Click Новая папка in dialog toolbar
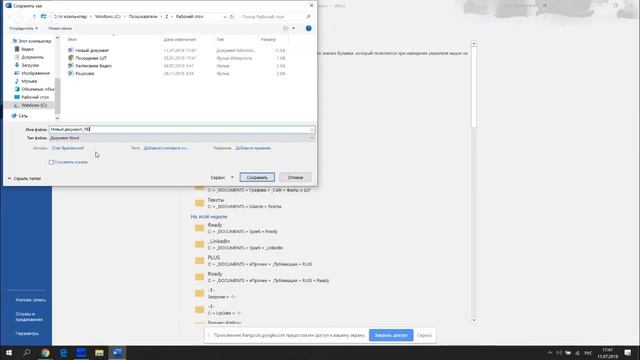 tap(60, 29)
